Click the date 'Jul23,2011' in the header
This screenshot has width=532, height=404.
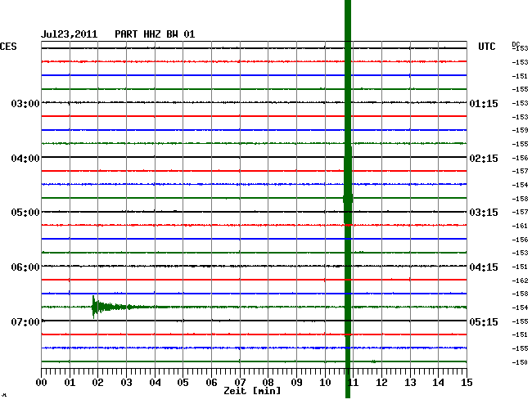(70, 34)
